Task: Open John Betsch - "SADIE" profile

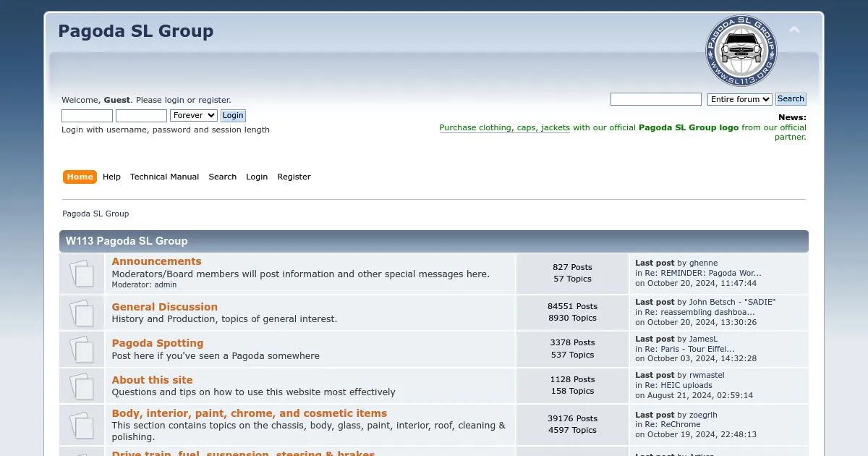Action: (732, 302)
